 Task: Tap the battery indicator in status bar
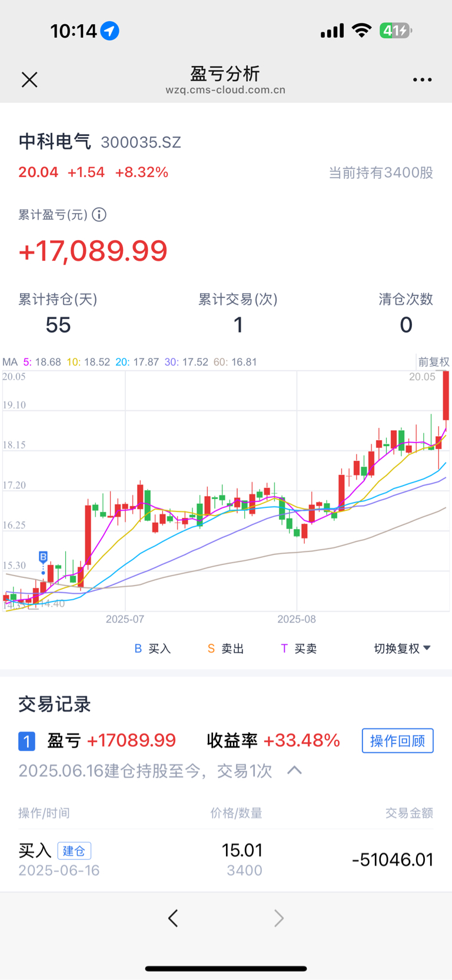click(x=395, y=31)
